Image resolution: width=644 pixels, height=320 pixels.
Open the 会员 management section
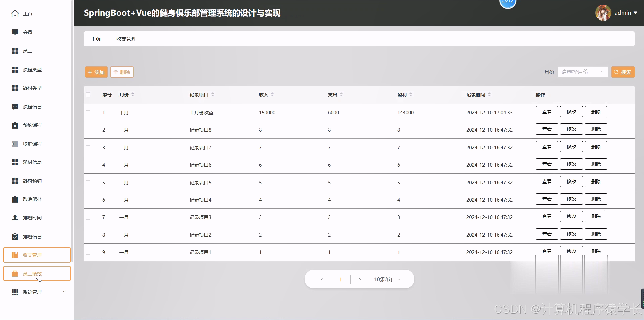tap(27, 32)
